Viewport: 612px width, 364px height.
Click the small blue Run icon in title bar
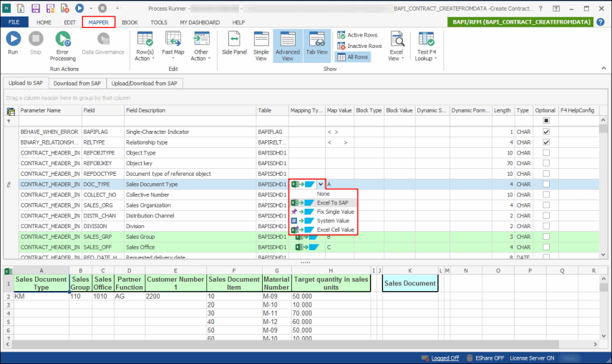click(79, 8)
